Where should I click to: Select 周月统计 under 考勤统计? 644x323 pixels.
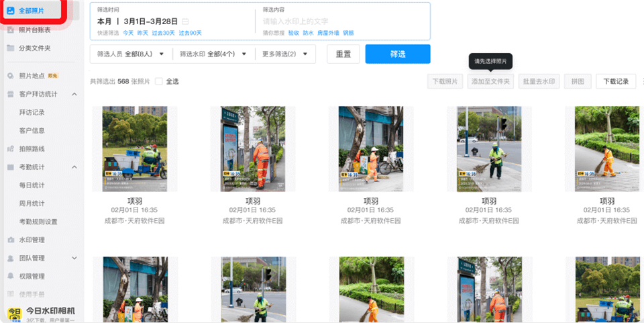pos(32,203)
